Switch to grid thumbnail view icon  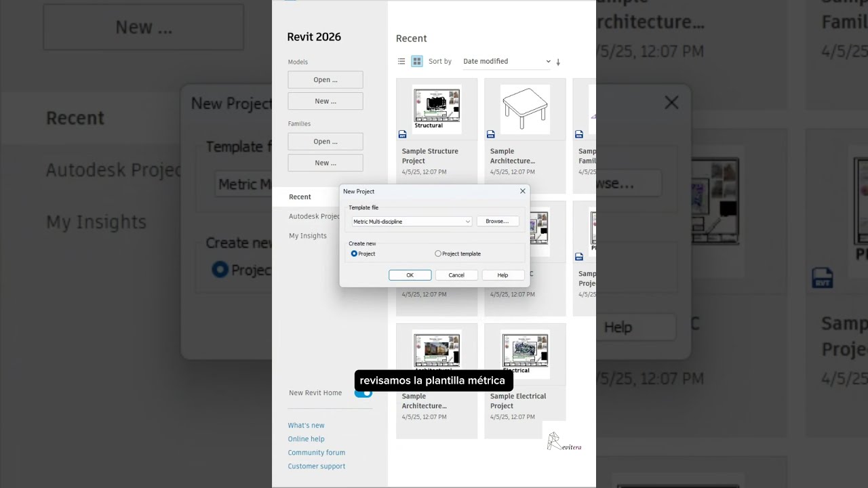click(417, 61)
